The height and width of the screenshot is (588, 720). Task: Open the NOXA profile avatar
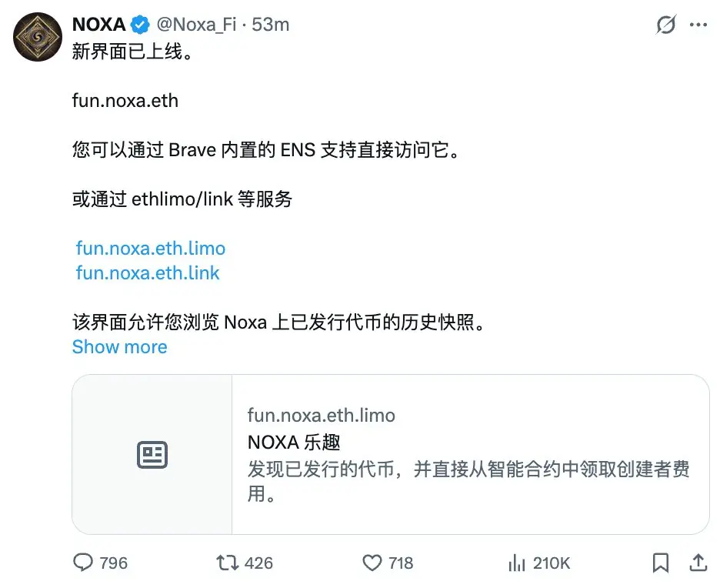point(38,37)
